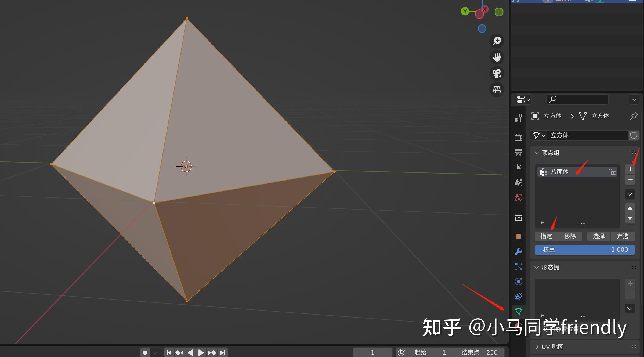Click the 权重 weight slider
Image resolution: width=644 pixels, height=357 pixels.
coord(584,250)
